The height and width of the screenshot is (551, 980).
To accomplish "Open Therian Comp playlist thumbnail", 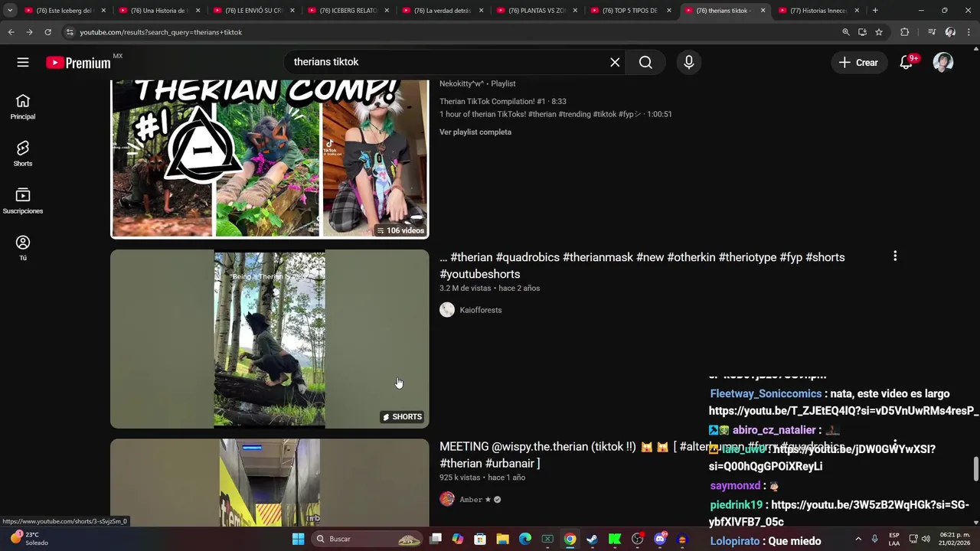I will point(269,159).
